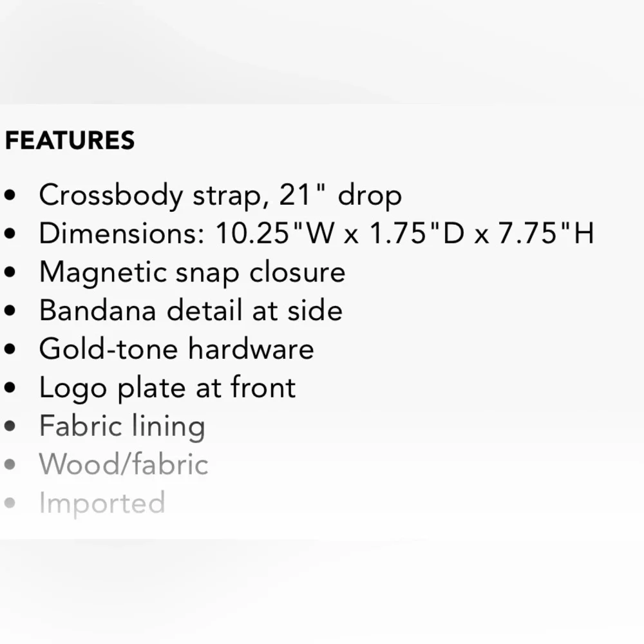Click bullet before Wood/fabric

click(x=10, y=464)
